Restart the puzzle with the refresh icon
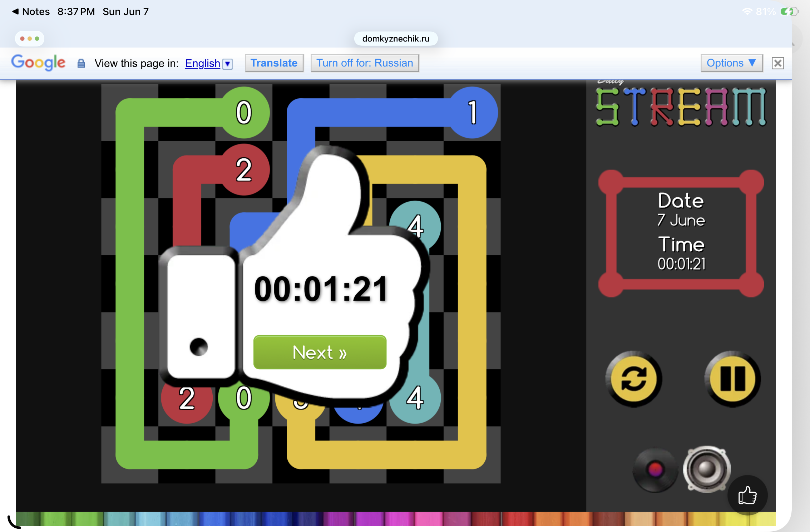Image resolution: width=810 pixels, height=532 pixels. coord(634,379)
